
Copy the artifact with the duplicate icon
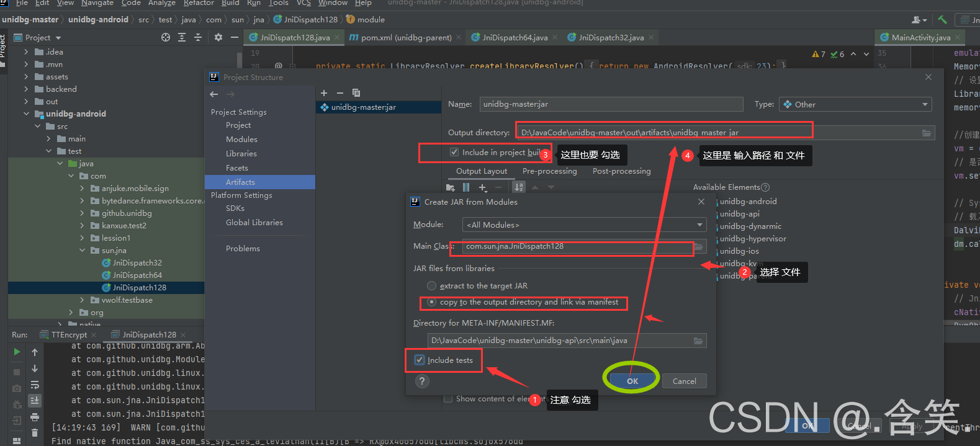point(356,93)
